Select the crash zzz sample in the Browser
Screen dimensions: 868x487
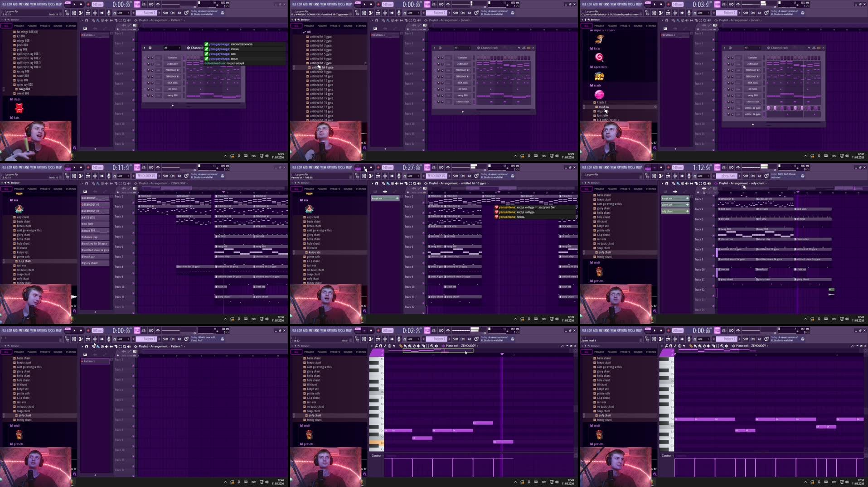coord(604,106)
